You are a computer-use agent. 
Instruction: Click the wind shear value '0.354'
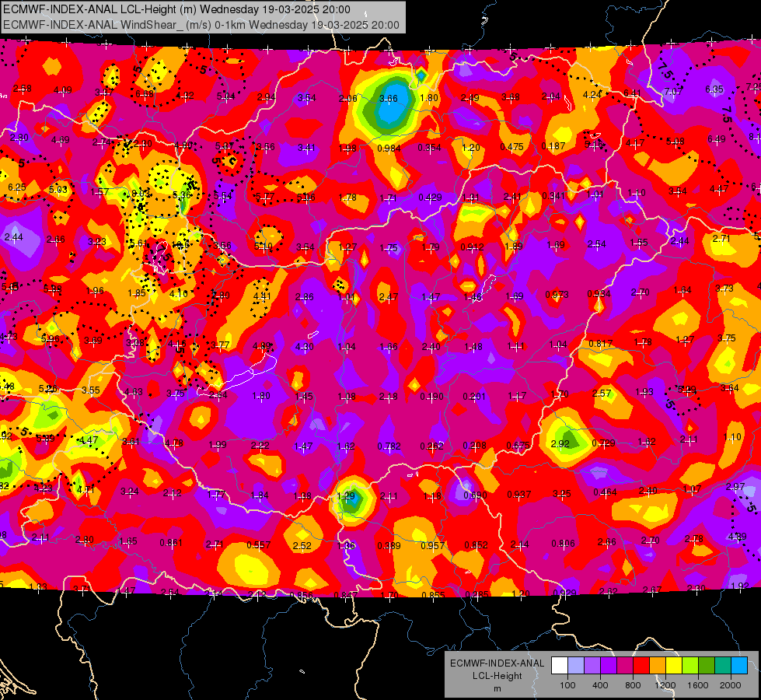(430, 148)
